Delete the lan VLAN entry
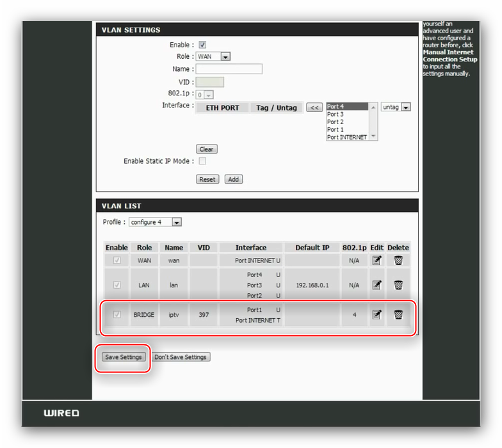The height and width of the screenshot is (448, 502). [x=398, y=285]
